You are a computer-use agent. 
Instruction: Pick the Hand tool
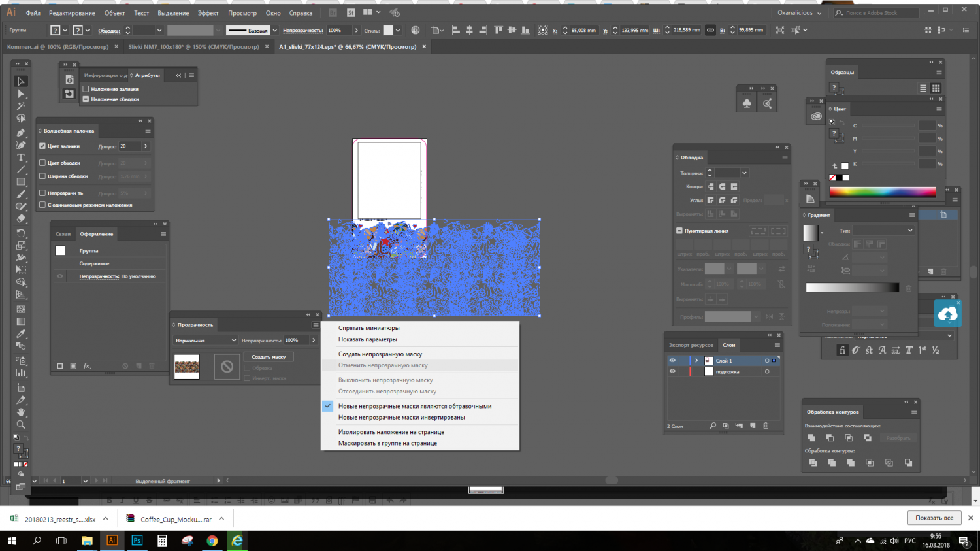(x=21, y=412)
